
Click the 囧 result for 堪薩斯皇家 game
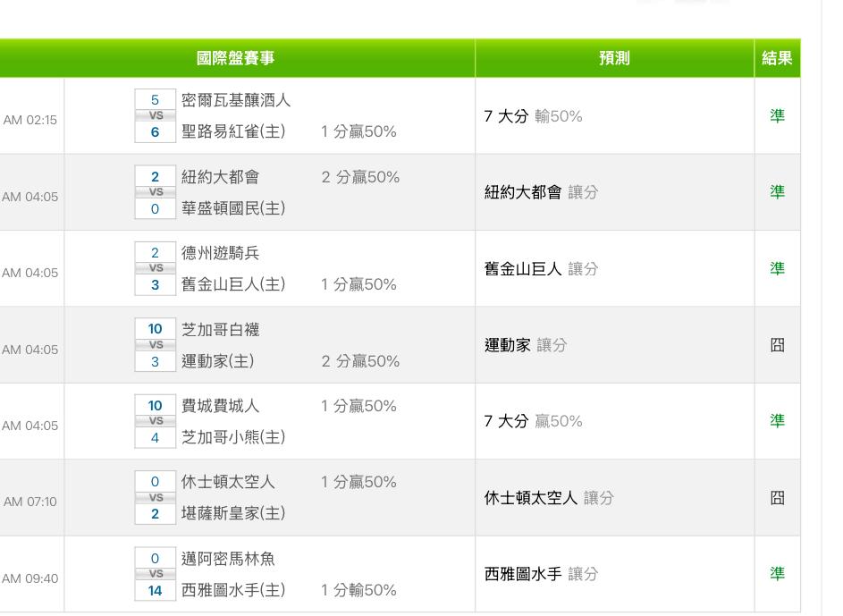pyautogui.click(x=778, y=498)
